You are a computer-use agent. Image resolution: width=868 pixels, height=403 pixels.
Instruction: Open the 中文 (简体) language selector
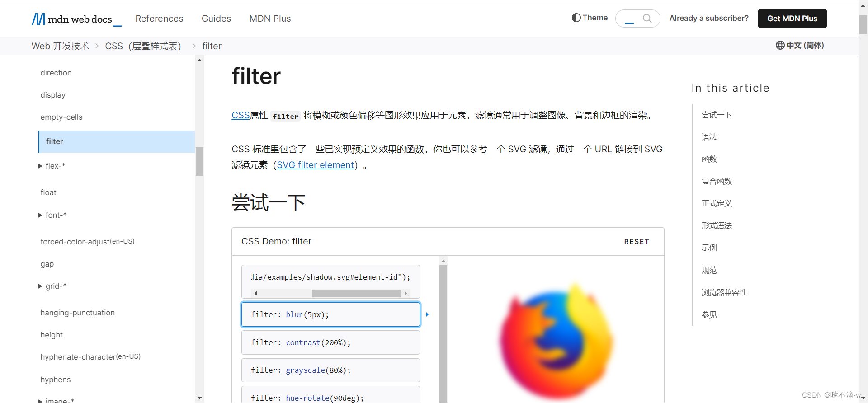800,45
